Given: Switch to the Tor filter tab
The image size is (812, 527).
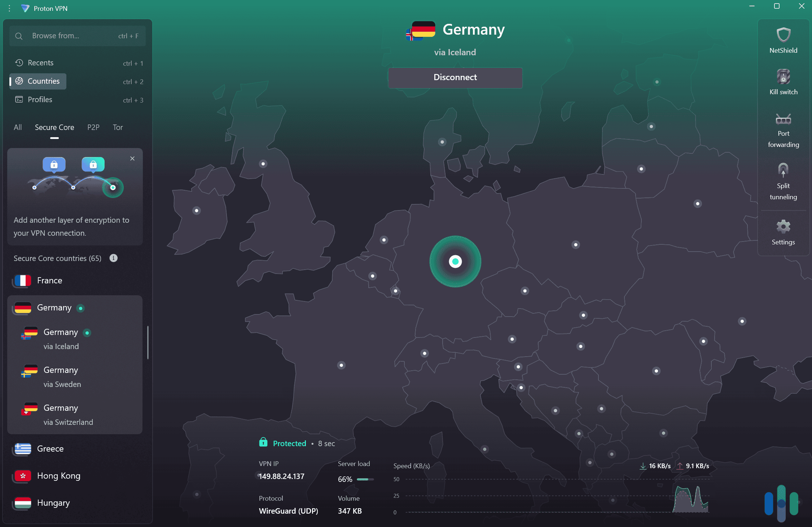Looking at the screenshot, I should [118, 127].
